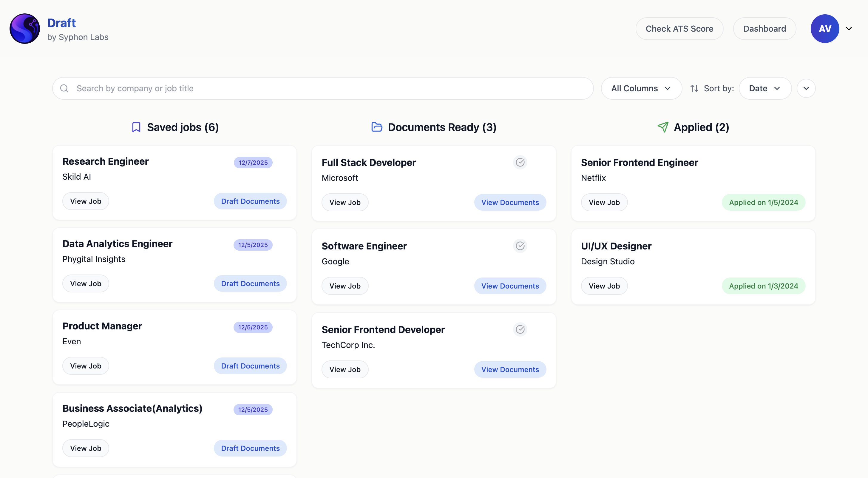Switch to the Documents Ready section
Image resolution: width=868 pixels, height=478 pixels.
click(x=442, y=127)
